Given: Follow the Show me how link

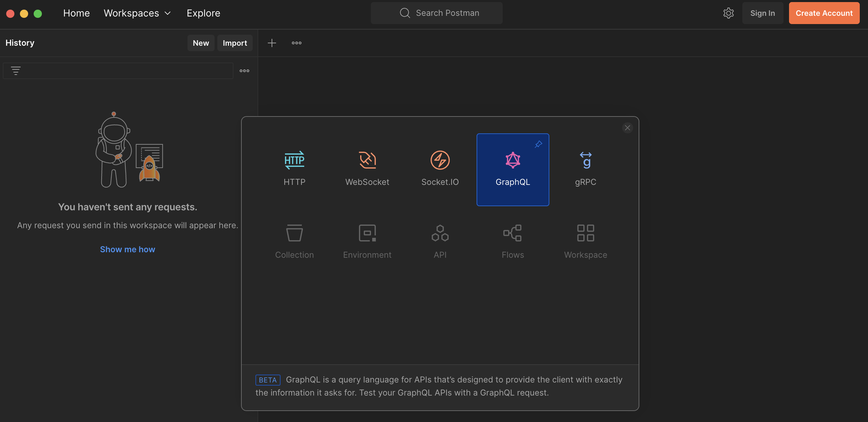Looking at the screenshot, I should click(127, 249).
